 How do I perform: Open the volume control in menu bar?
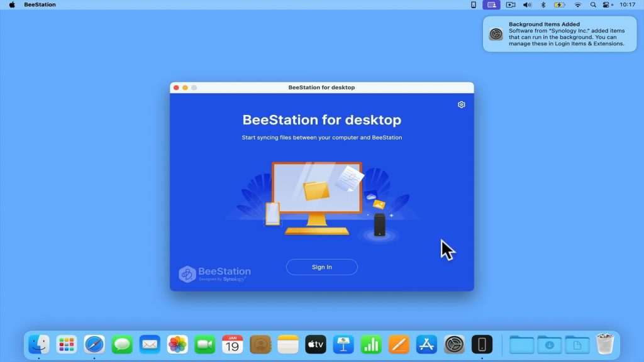pyautogui.click(x=527, y=5)
